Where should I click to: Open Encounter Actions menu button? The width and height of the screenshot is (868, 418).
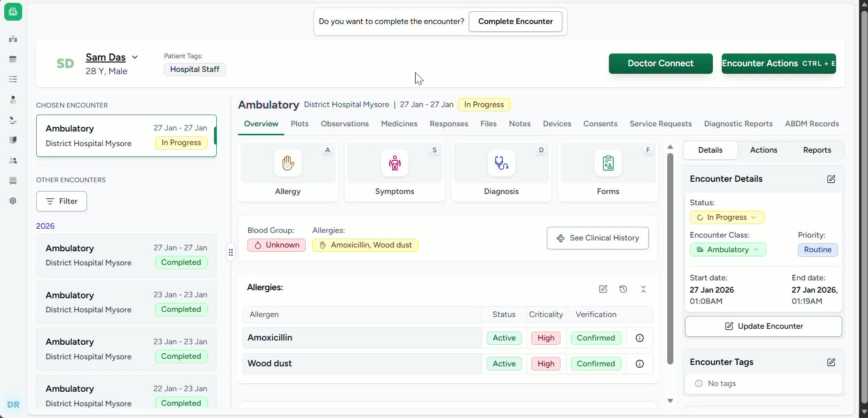point(779,63)
